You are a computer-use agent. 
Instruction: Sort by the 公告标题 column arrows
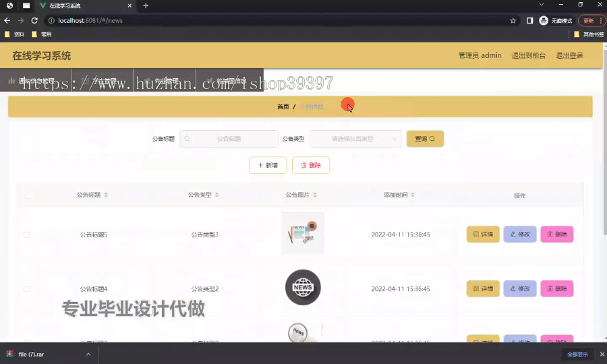point(106,195)
